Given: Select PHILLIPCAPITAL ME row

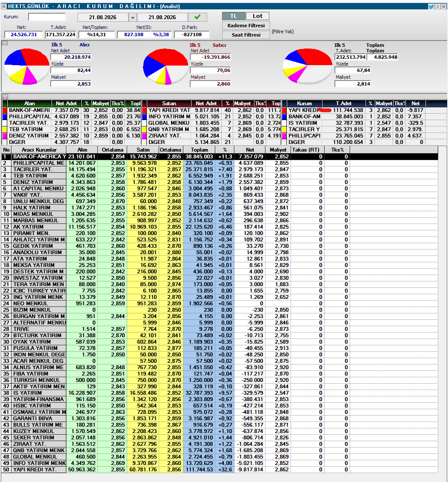Looking at the screenshot, I should tap(220, 163).
